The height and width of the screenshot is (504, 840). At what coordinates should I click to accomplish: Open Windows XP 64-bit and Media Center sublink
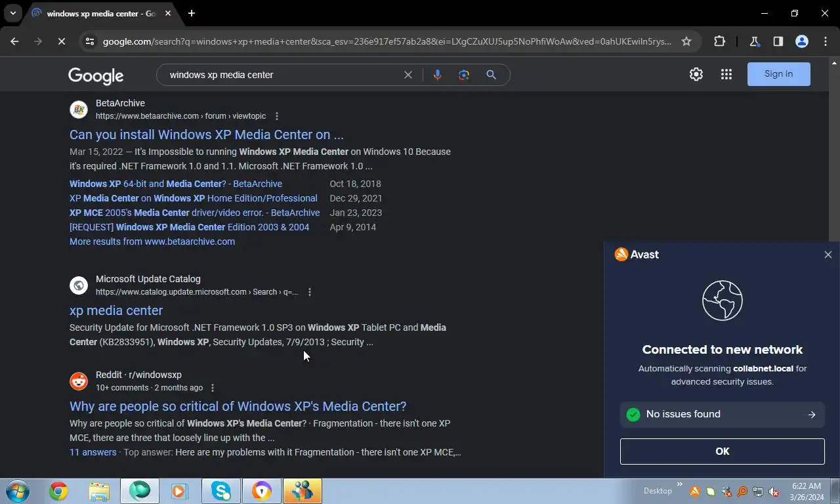click(x=176, y=184)
